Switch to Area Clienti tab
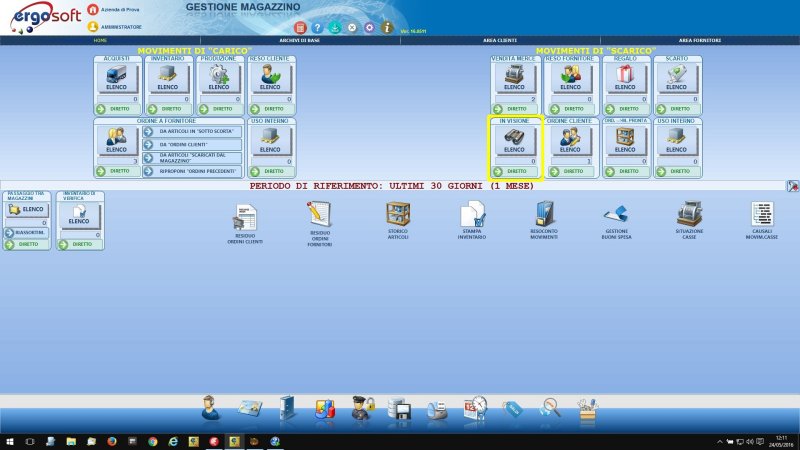 point(500,40)
